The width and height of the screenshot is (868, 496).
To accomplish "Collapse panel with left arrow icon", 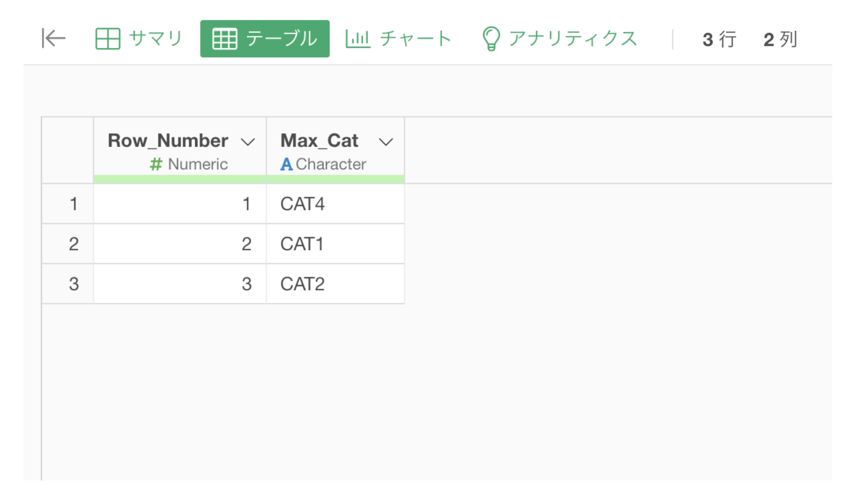I will (x=54, y=39).
